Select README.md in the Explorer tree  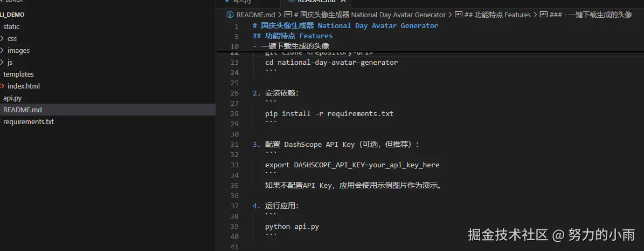pos(22,110)
